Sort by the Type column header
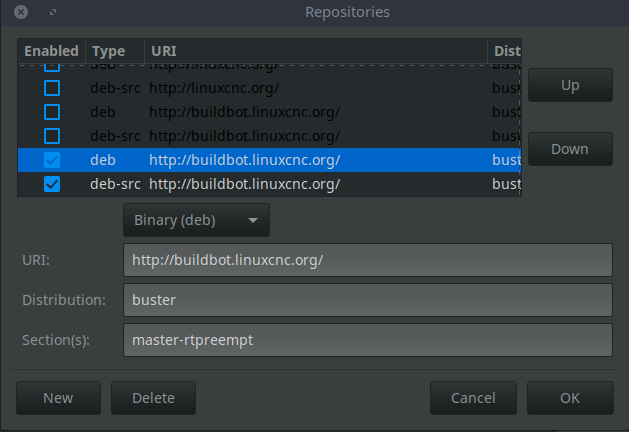 tap(115, 51)
